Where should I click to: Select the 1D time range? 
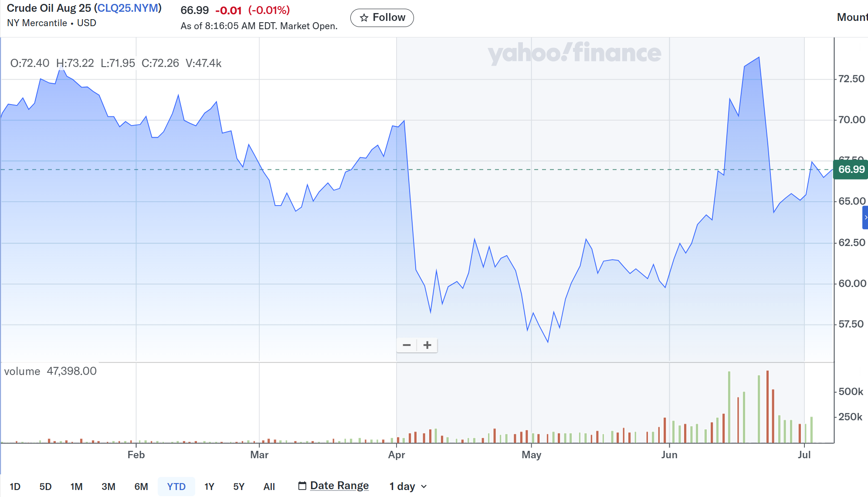[15, 487]
